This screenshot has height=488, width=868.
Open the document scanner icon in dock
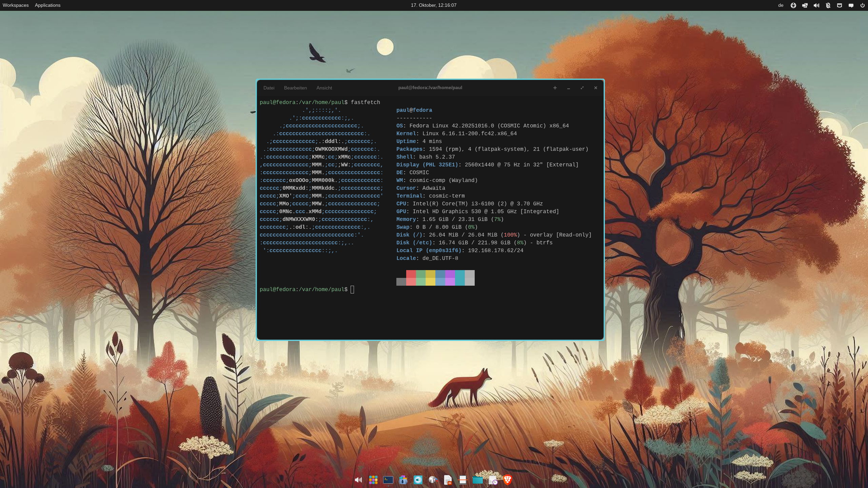(463, 480)
